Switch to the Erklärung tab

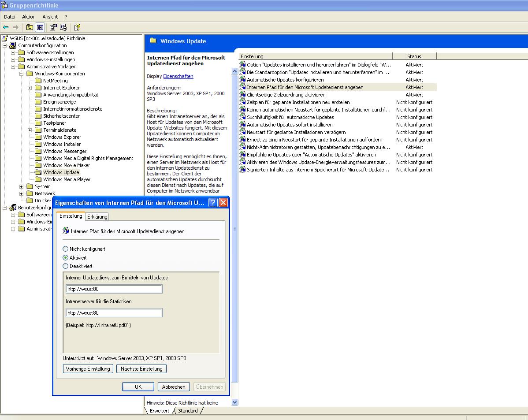(97, 216)
